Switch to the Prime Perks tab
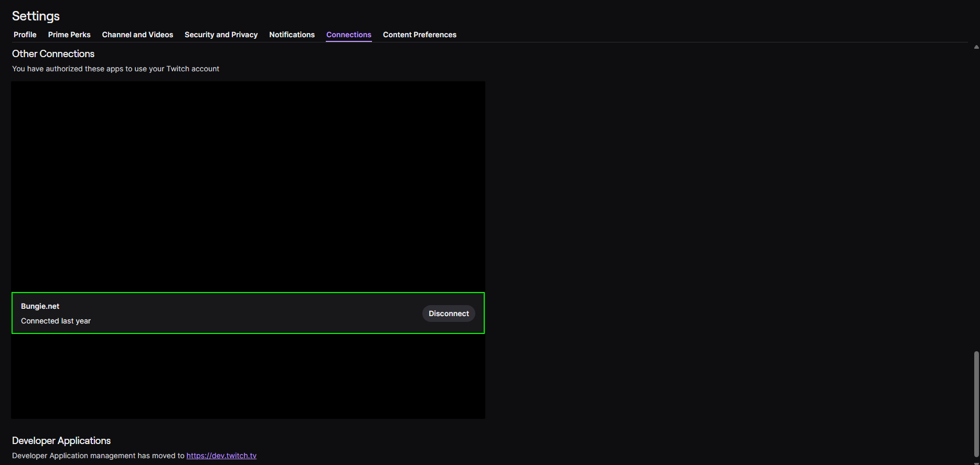Screen dimensions: 980x465 click(69, 35)
